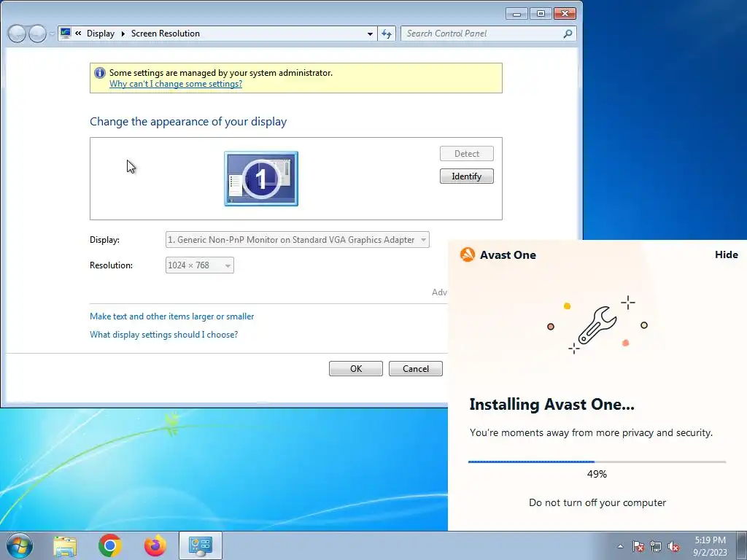Open Resolution 1024 × 768 dropdown

coord(200,265)
